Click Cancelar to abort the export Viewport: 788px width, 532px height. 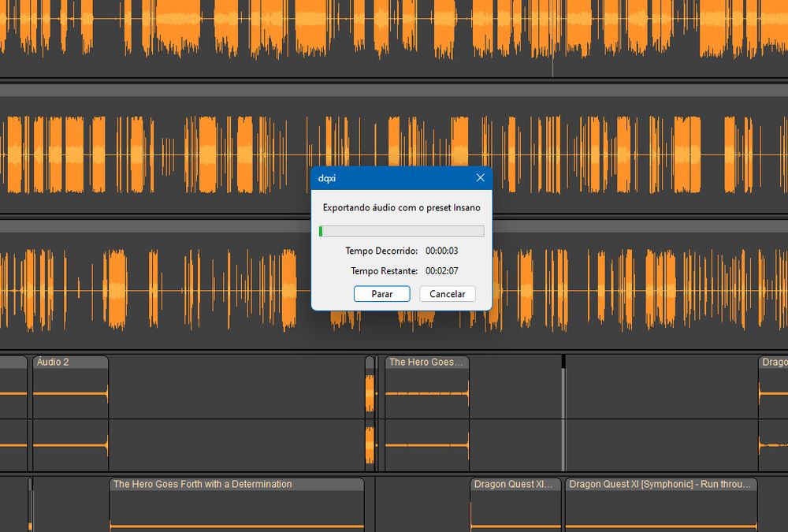pos(448,294)
